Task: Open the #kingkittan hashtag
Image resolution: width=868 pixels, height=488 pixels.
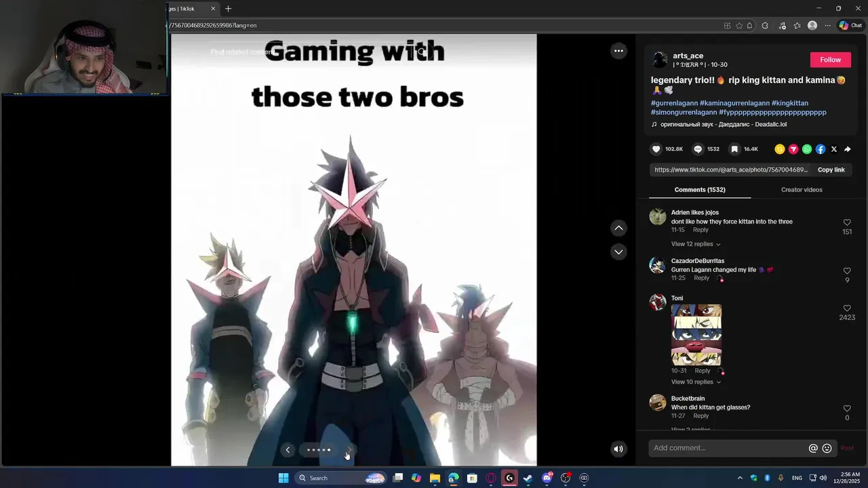Action: point(790,103)
